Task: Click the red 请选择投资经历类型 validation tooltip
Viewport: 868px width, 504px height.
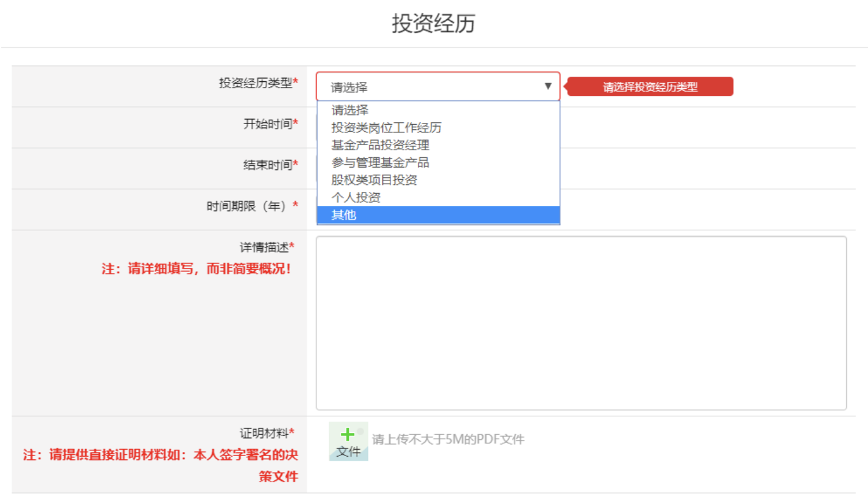Action: point(650,87)
